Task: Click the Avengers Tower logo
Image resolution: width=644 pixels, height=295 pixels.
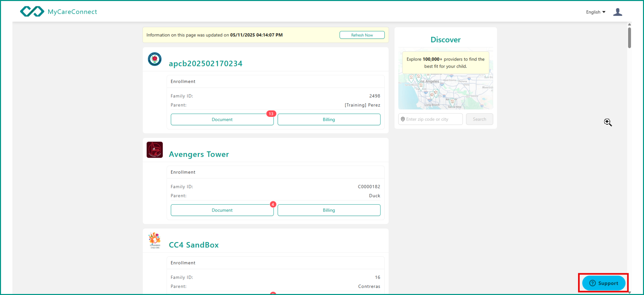Action: (155, 150)
